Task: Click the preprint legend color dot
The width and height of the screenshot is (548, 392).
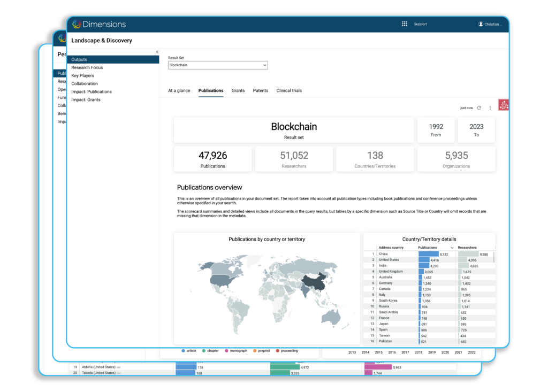Action: (255, 351)
